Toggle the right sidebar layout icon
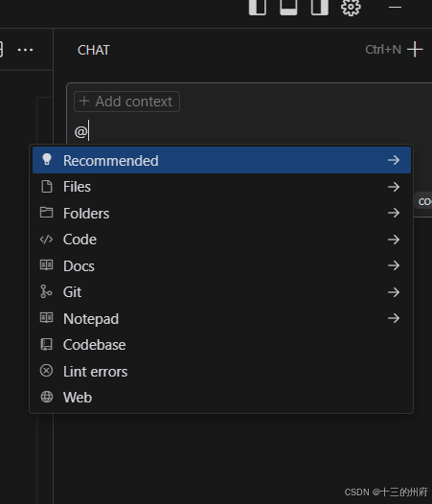 (x=320, y=7)
